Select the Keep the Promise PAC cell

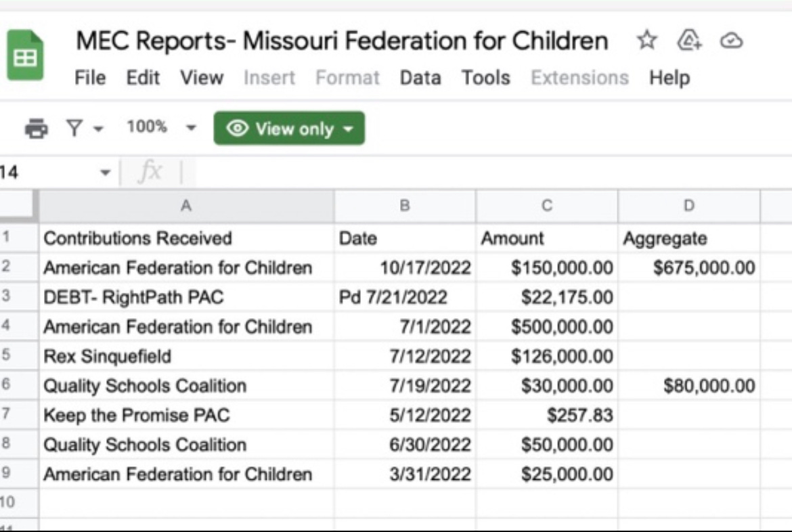186,416
